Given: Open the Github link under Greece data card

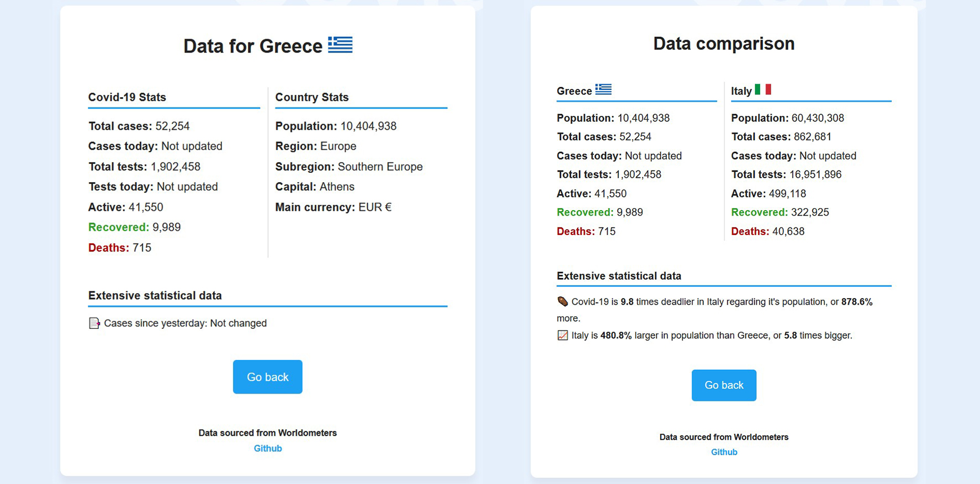Looking at the screenshot, I should point(268,448).
